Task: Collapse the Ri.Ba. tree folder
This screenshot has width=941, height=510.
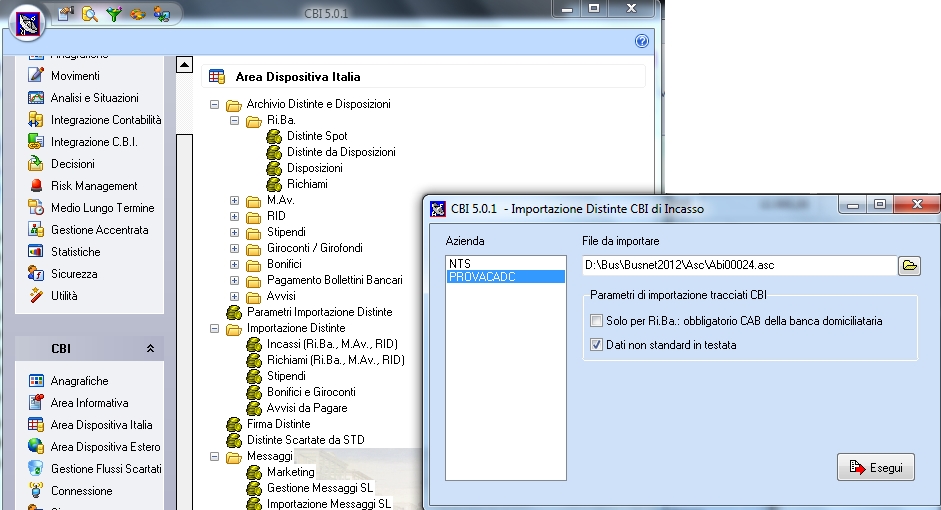Action: [x=235, y=121]
